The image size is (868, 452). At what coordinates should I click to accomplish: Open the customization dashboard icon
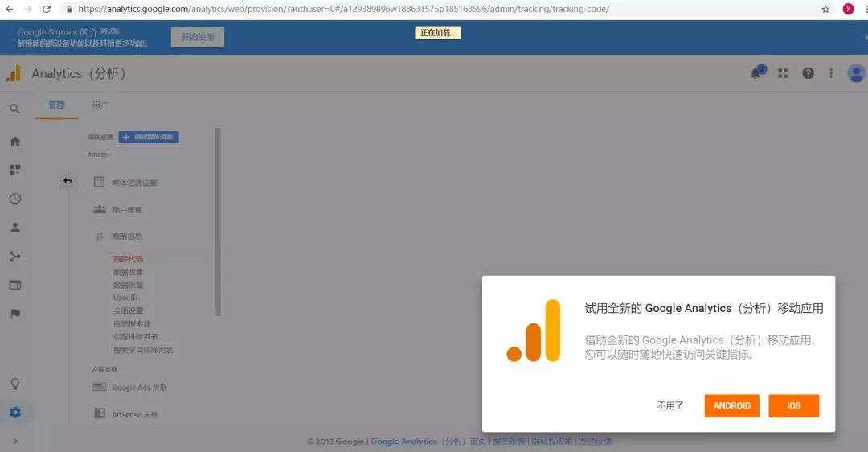click(15, 170)
